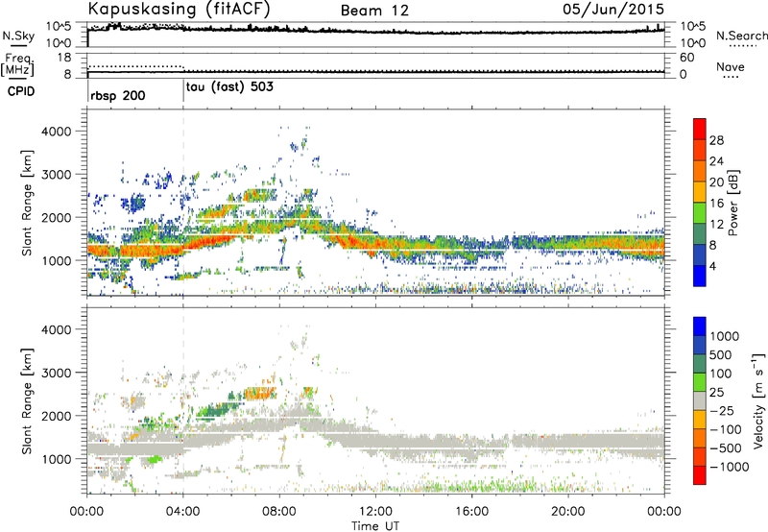Click the power plot's 'Slant Range [km]' label
768x532 pixels.
point(27,203)
